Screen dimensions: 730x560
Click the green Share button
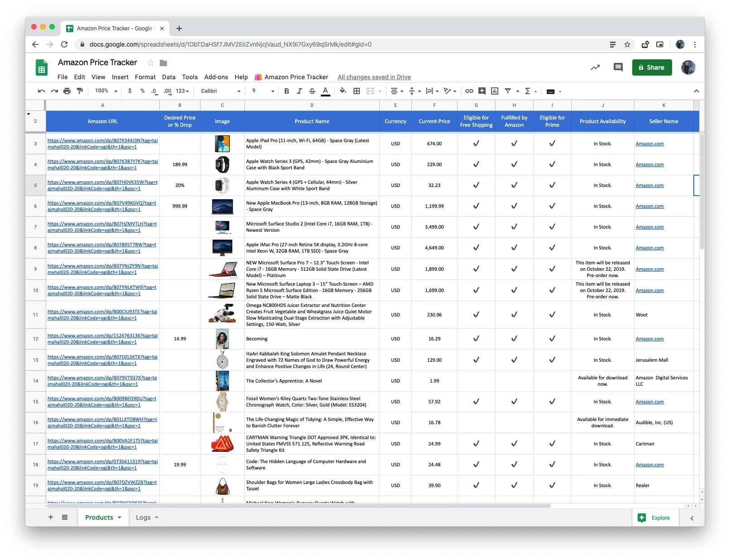[x=652, y=67]
